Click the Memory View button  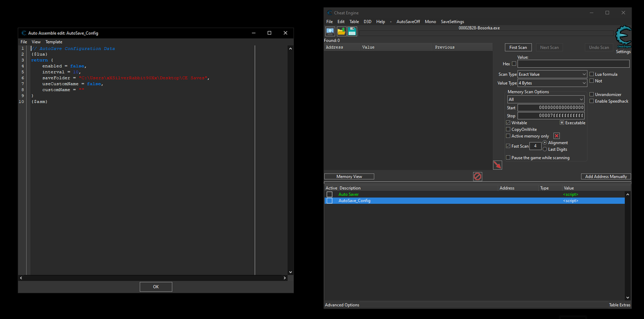coord(349,176)
